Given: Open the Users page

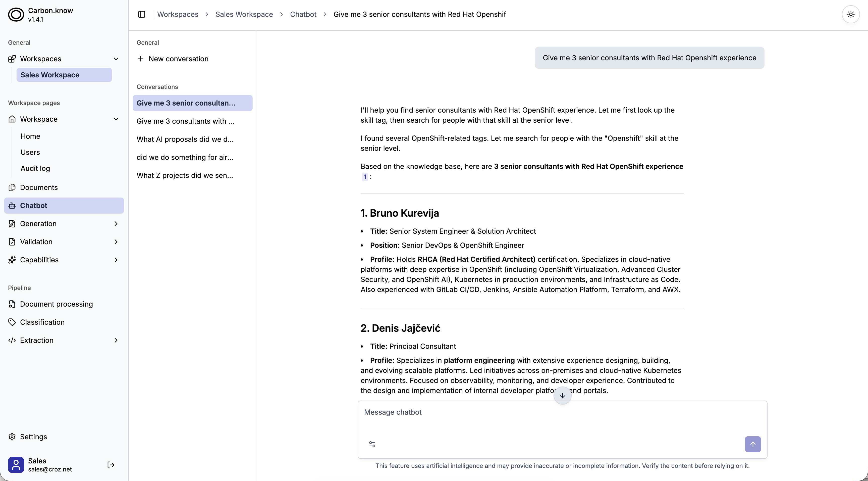Looking at the screenshot, I should pos(30,152).
